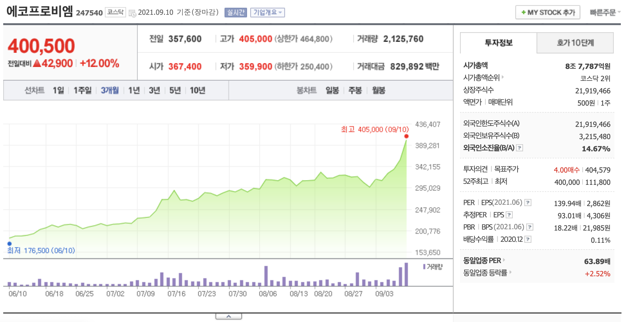Click the calendar icon beside the date

pyautogui.click(x=132, y=13)
